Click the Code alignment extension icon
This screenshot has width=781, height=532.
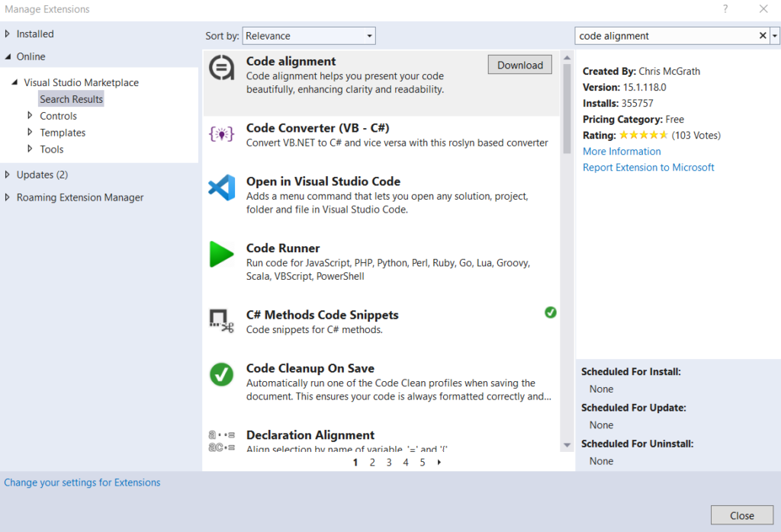221,68
